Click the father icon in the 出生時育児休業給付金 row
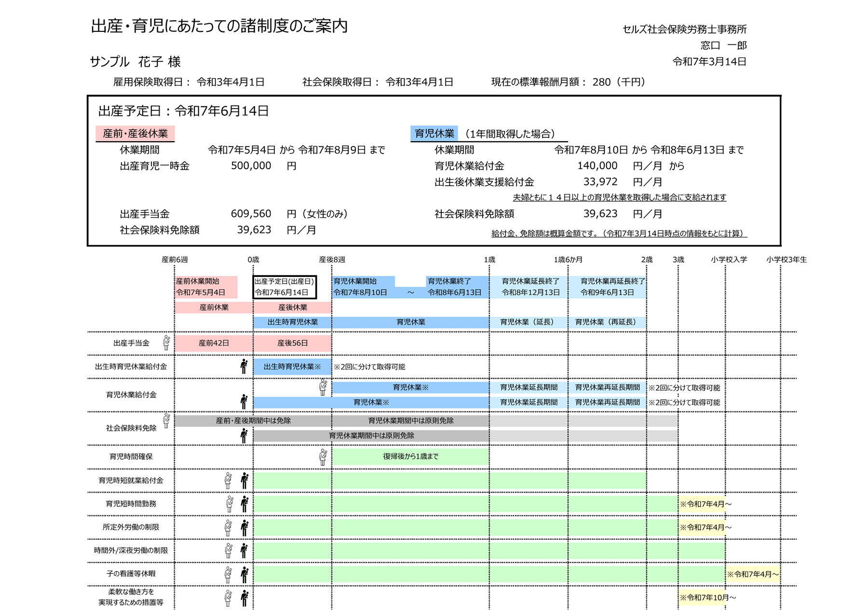This screenshot has height=616, width=868. 244,367
